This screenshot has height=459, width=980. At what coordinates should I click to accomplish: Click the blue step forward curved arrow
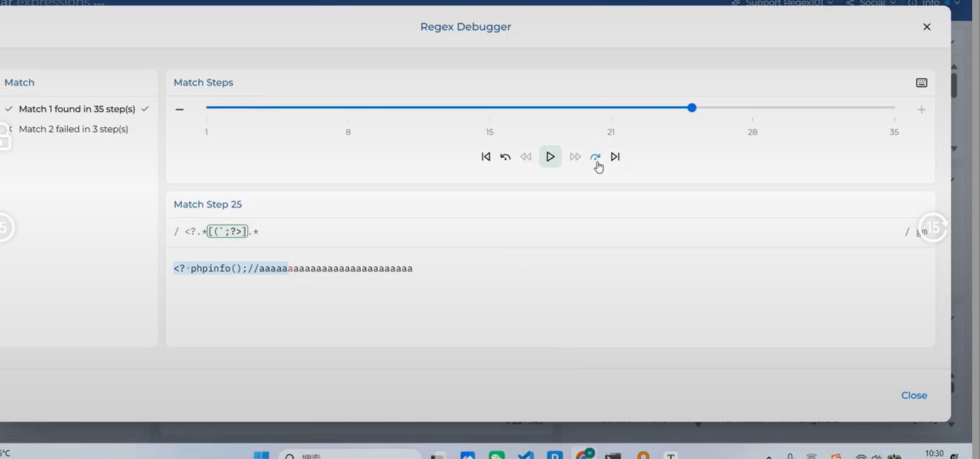pos(595,157)
